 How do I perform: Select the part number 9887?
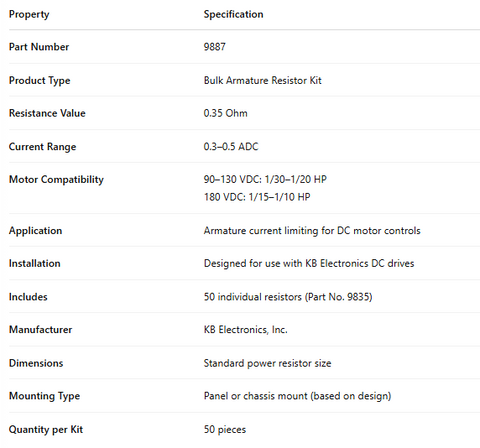click(x=214, y=47)
